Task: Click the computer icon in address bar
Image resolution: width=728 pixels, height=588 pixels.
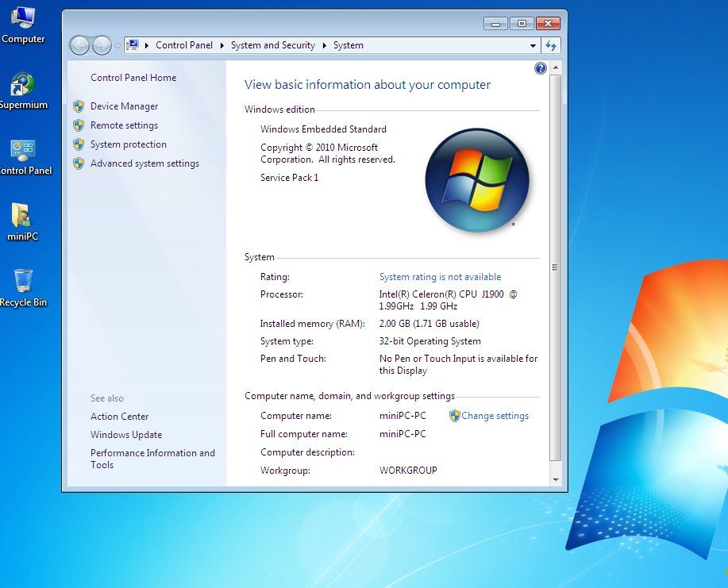Action: tap(133, 45)
